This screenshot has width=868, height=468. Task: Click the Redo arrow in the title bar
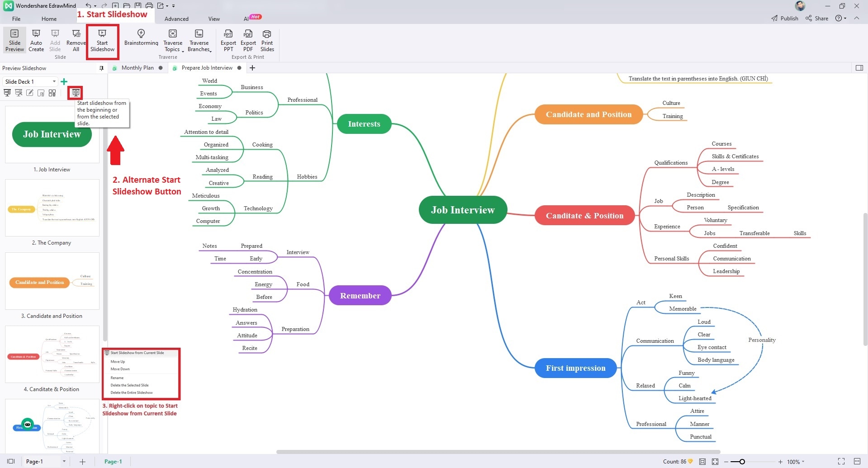[104, 6]
